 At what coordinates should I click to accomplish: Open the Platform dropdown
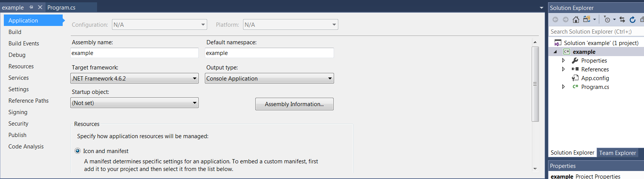pyautogui.click(x=290, y=24)
